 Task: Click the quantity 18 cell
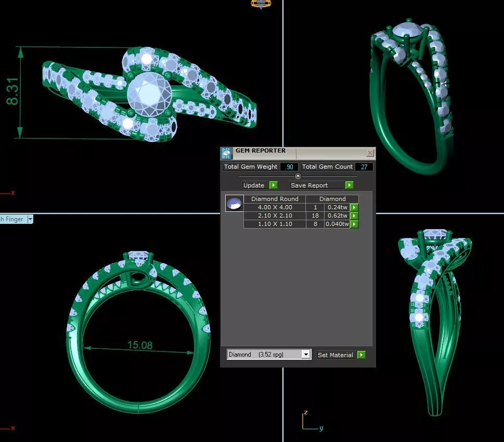pyautogui.click(x=315, y=216)
